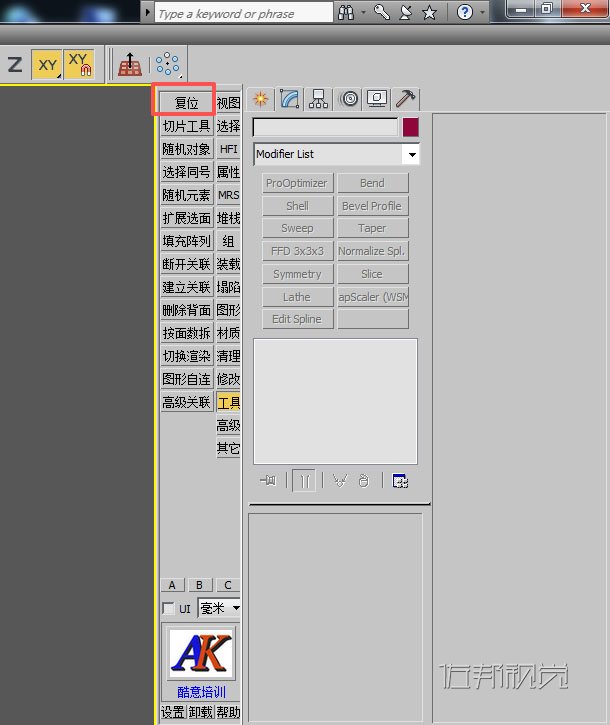Select tab B in plugin panel
The image size is (610, 725).
199,585
